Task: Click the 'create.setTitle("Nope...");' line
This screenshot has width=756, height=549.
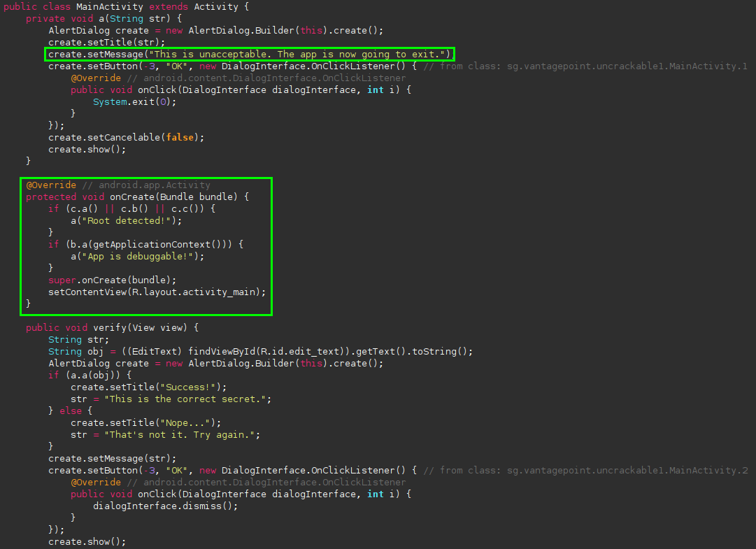Action: [x=146, y=422]
